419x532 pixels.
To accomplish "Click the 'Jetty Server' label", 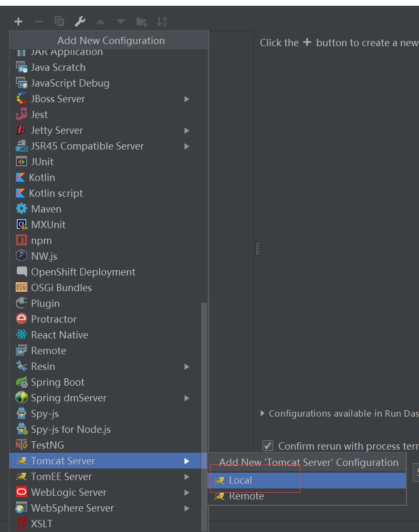I will 57,130.
